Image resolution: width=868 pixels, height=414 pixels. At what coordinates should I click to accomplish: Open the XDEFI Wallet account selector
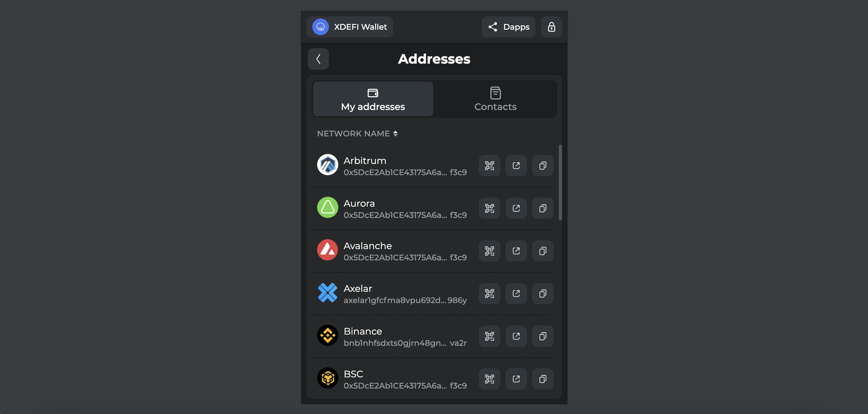coord(350,27)
